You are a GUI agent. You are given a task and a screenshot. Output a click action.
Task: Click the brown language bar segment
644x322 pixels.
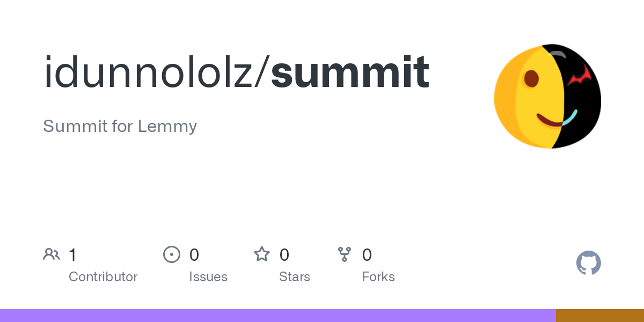pos(599,316)
